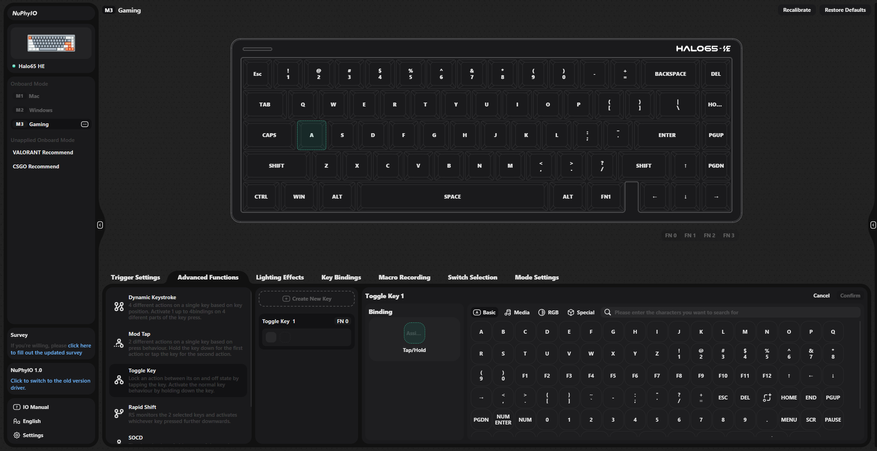Open the Advanced Functions tab
The width and height of the screenshot is (877, 451).
tap(208, 277)
